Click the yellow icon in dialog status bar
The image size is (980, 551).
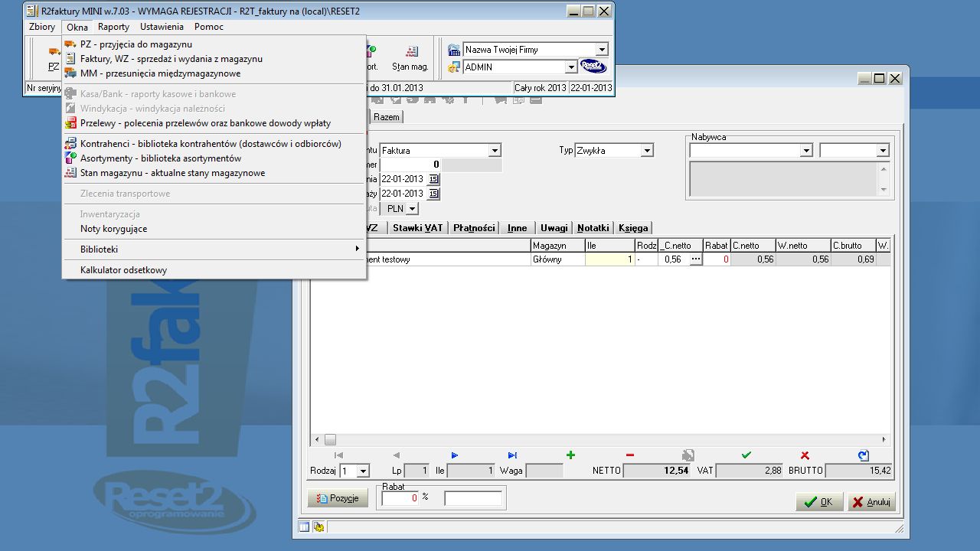(x=318, y=527)
